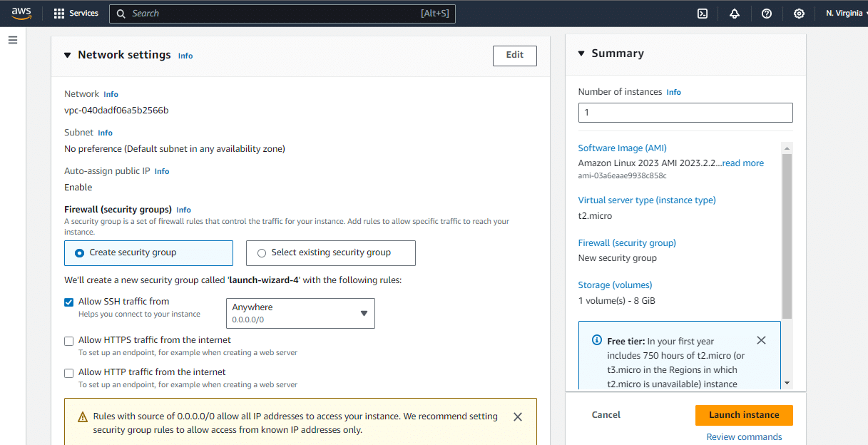This screenshot has width=868, height=445.
Task: Select existing security group option
Action: tap(262, 253)
